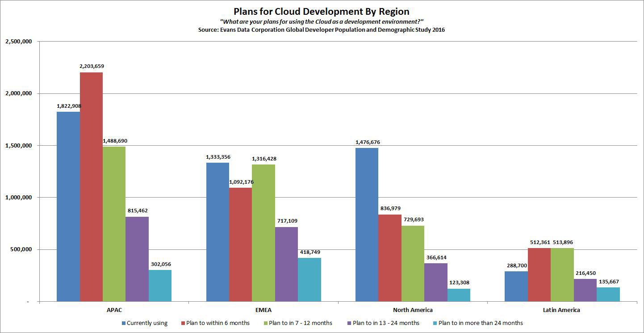Viewport: 644px width, 333px height.
Task: Click the 'Plan to in more than 24 months' legend label
Action: pos(480,323)
